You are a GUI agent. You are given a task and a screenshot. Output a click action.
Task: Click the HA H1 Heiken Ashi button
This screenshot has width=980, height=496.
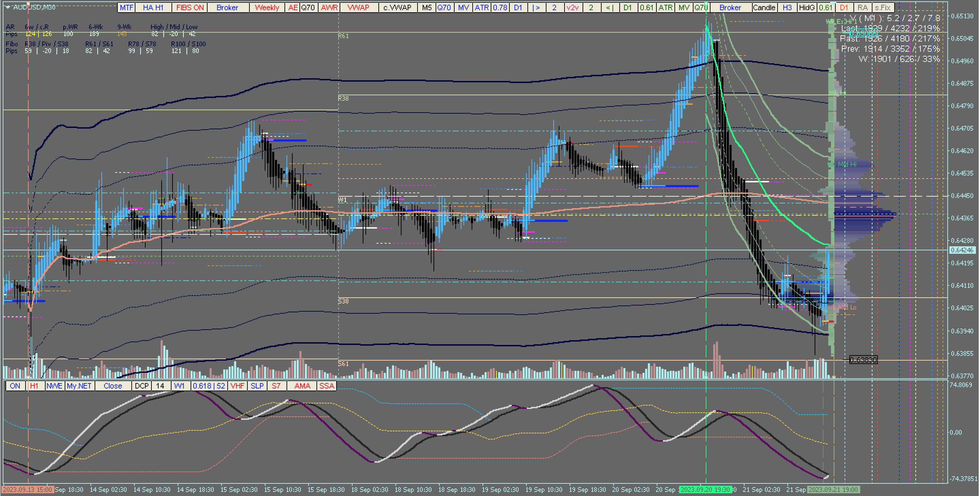pos(153,7)
